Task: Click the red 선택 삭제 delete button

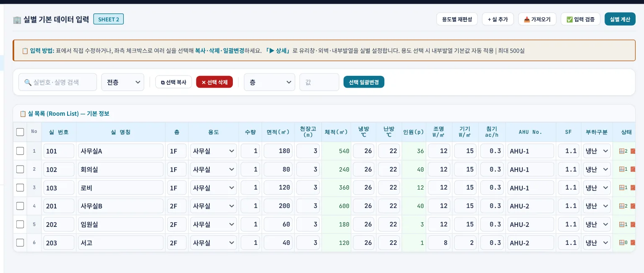Action: pos(214,82)
